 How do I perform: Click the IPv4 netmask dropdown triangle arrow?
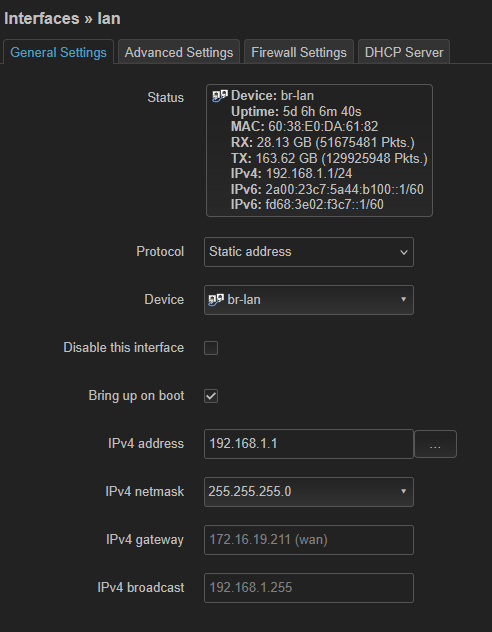click(403, 491)
